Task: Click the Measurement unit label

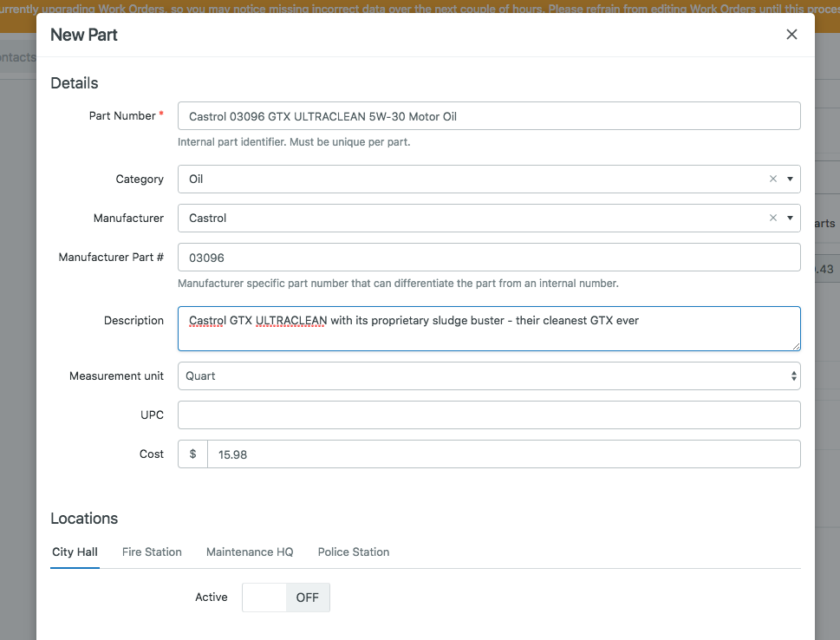Action: pos(116,376)
